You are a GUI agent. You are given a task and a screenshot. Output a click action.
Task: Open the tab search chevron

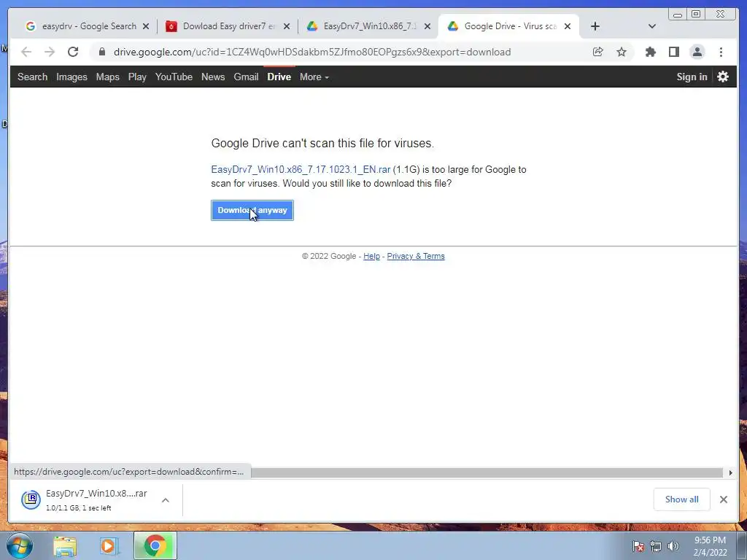pyautogui.click(x=652, y=26)
